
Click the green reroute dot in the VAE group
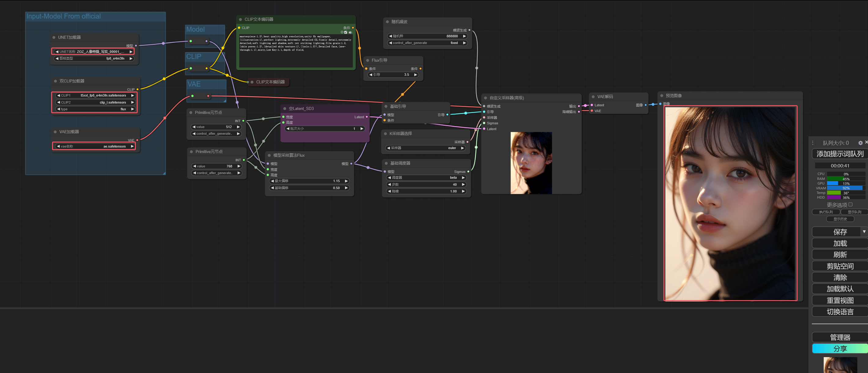pyautogui.click(x=192, y=96)
